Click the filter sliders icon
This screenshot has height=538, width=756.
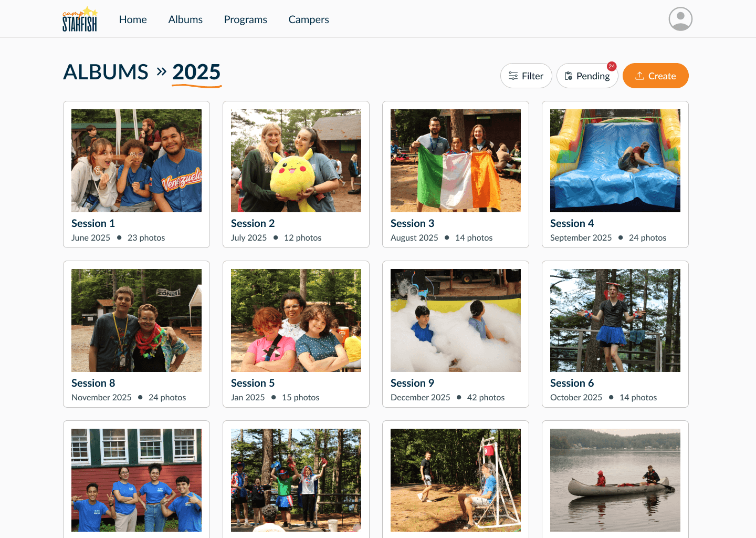(x=513, y=76)
